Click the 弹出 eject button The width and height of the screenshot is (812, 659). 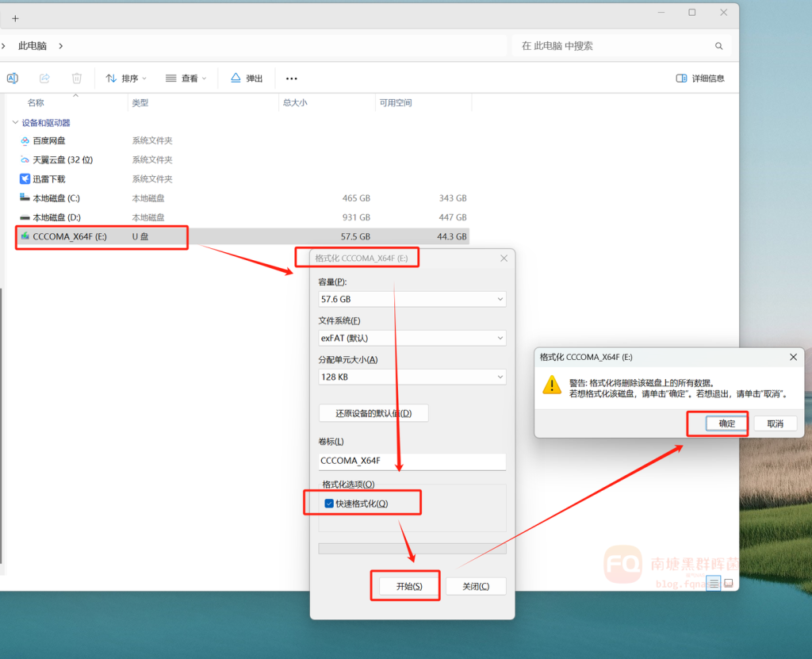click(x=247, y=79)
